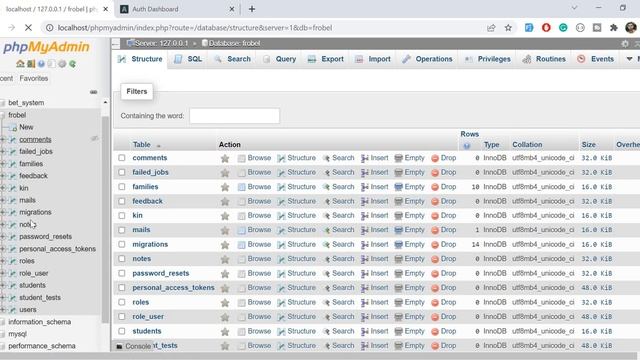
Task: Click the page settings gear icon
Action: click(625, 43)
